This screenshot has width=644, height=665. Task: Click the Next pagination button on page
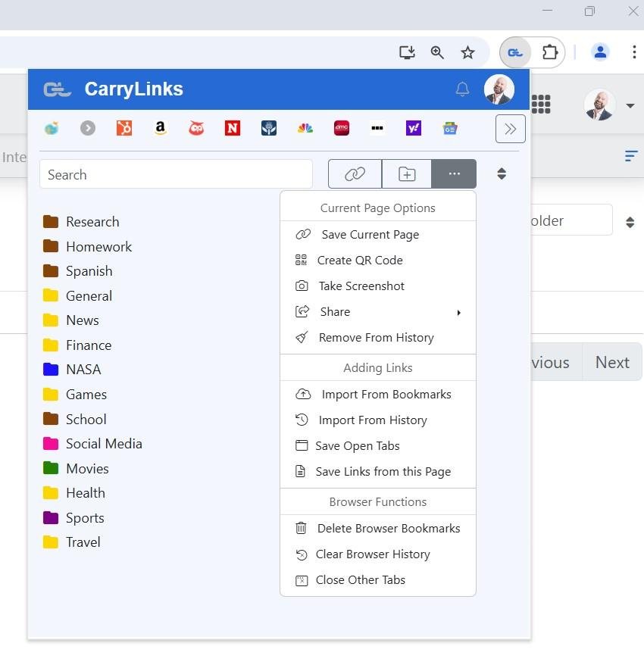click(612, 362)
